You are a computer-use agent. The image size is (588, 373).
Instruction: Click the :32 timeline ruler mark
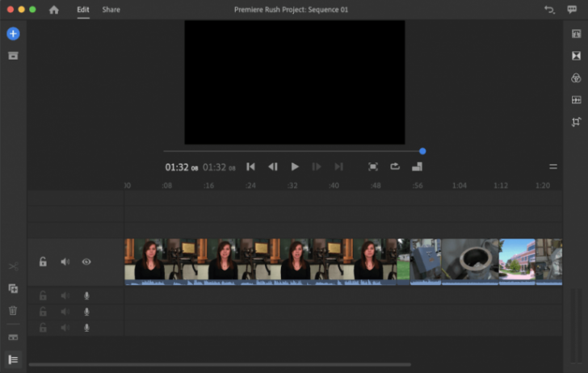292,186
